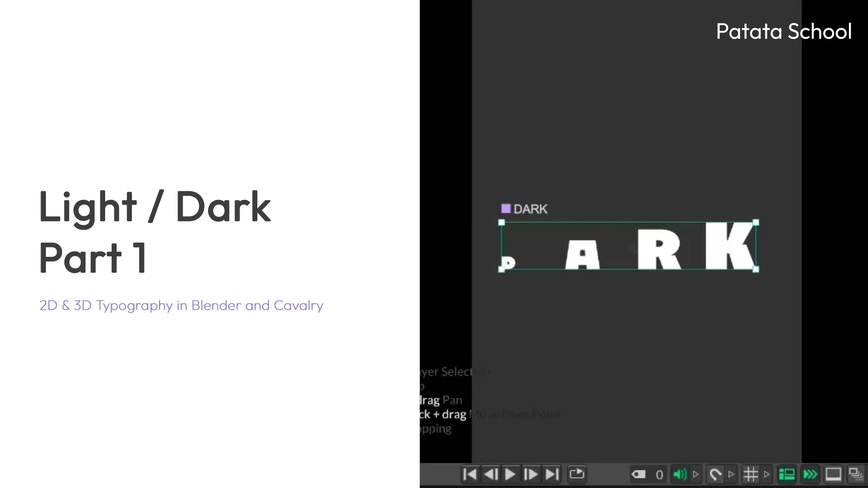This screenshot has height=488, width=868.
Task: Toggle the green heads-up display icon
Action: [787, 474]
